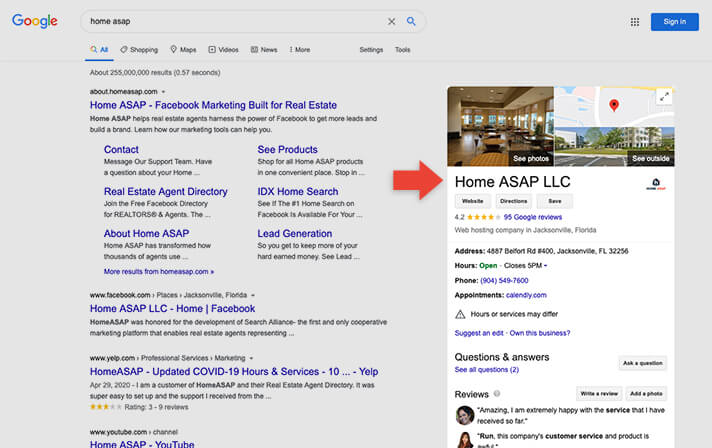
Task: Click Add a photo button
Action: (646, 394)
